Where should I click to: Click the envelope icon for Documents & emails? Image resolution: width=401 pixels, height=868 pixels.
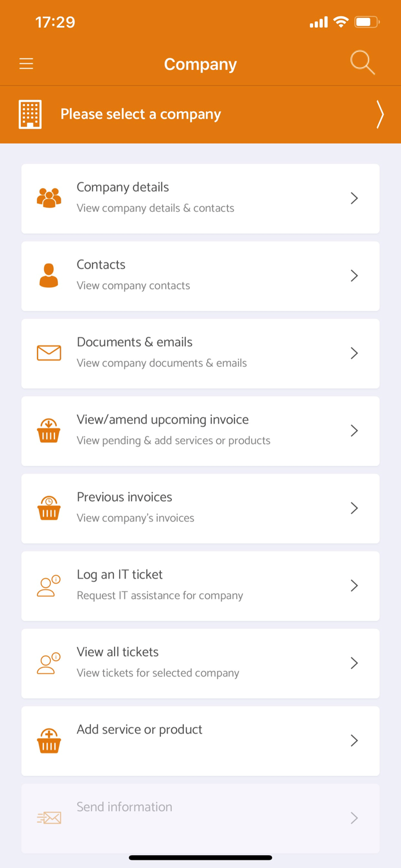click(x=49, y=353)
